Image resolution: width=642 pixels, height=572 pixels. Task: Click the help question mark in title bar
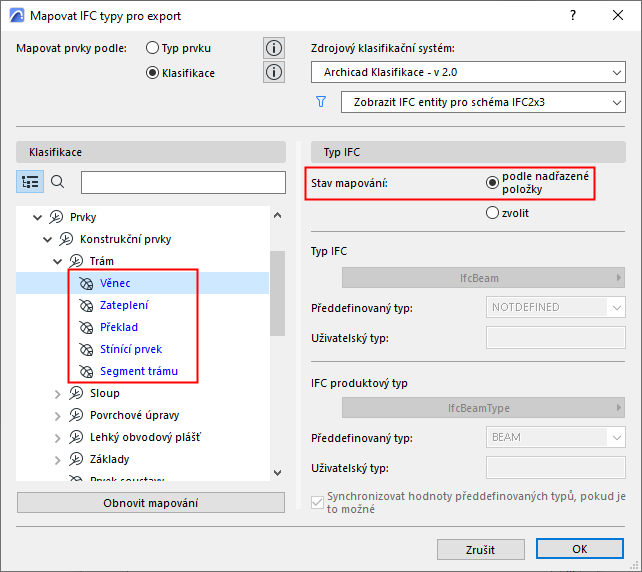573,17
